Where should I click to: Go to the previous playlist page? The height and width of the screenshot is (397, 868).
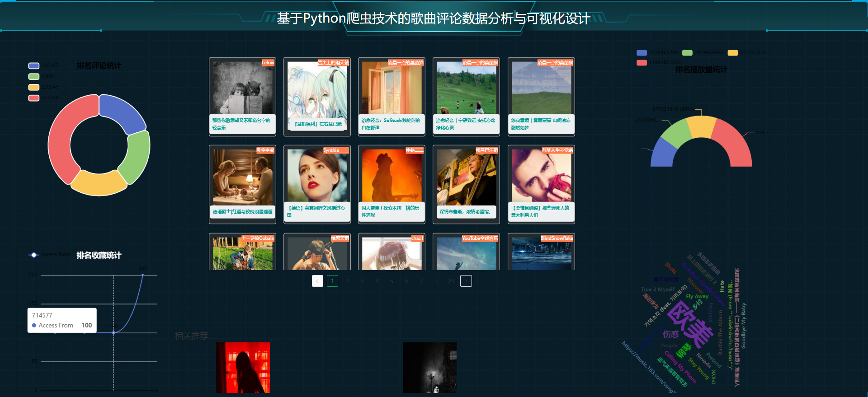[317, 281]
